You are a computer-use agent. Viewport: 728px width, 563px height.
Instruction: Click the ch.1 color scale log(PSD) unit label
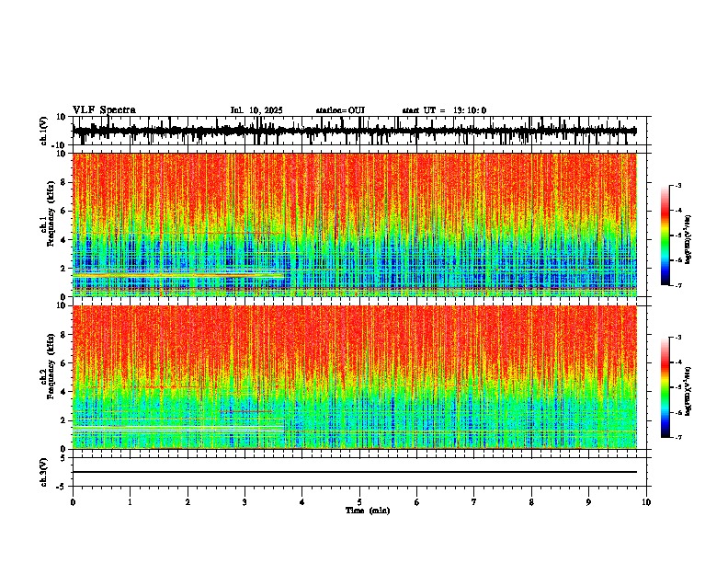688,240
